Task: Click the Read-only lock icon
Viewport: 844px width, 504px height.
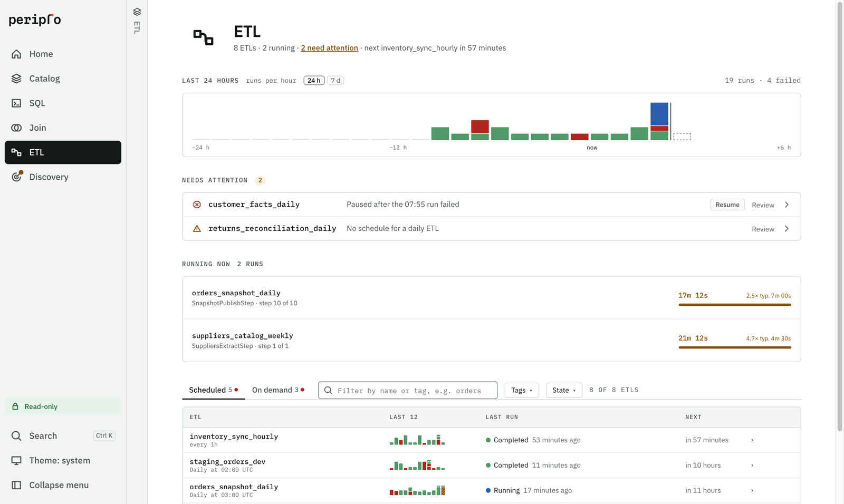Action: coord(15,406)
